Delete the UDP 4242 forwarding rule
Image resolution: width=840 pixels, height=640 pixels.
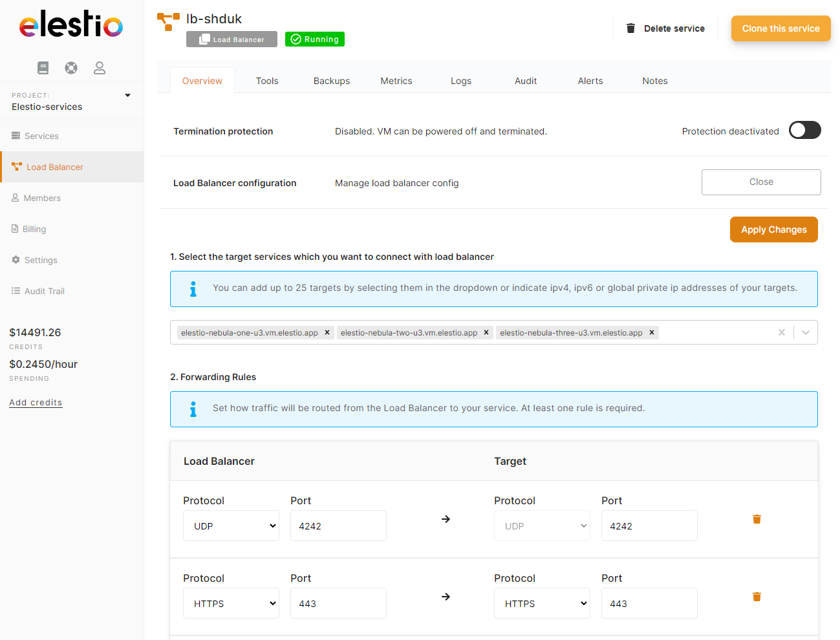click(757, 519)
